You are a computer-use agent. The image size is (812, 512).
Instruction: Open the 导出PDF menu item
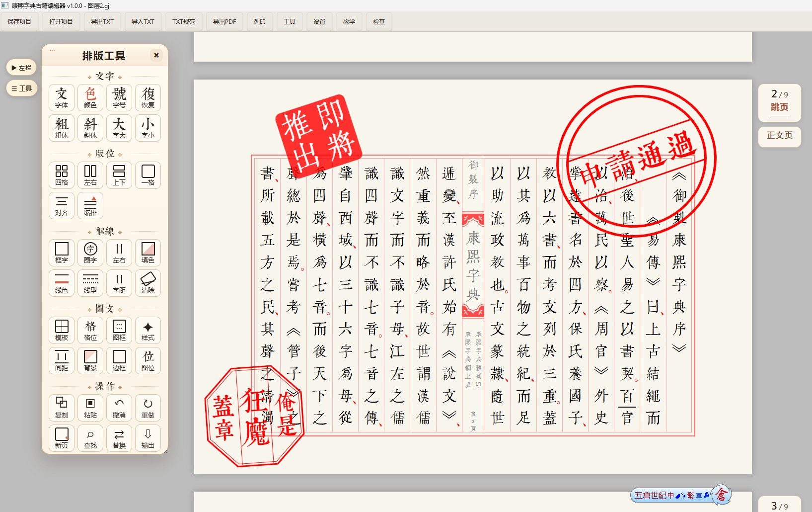pos(224,22)
